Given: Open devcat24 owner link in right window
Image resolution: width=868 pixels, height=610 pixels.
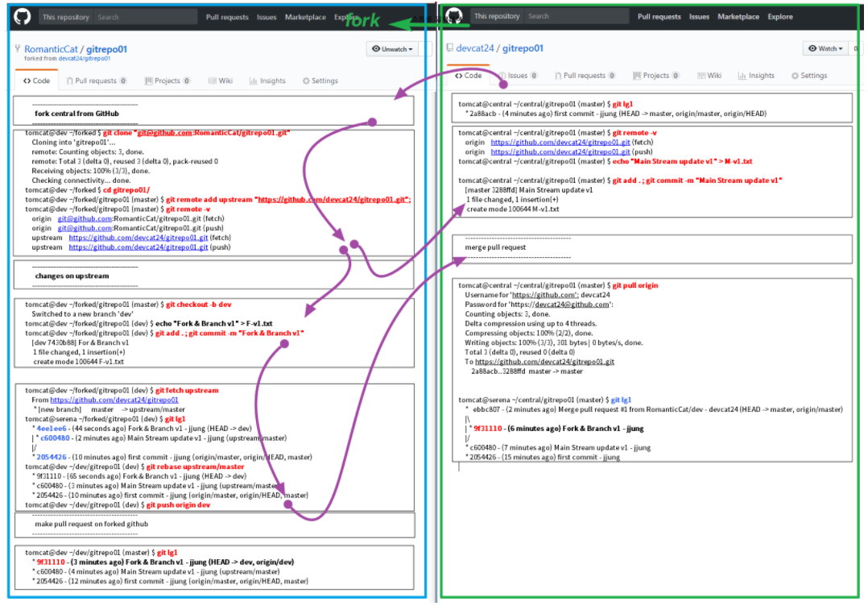Looking at the screenshot, I should (x=474, y=48).
